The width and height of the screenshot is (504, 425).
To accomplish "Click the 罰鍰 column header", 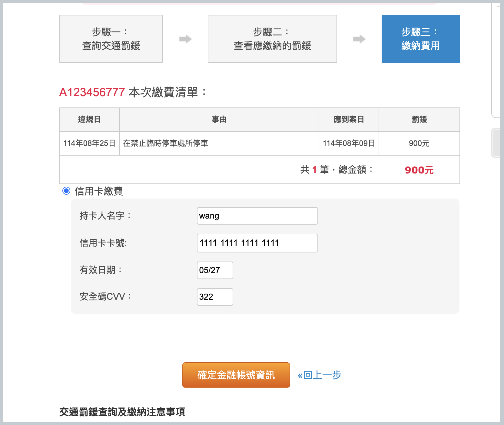I will point(419,120).
